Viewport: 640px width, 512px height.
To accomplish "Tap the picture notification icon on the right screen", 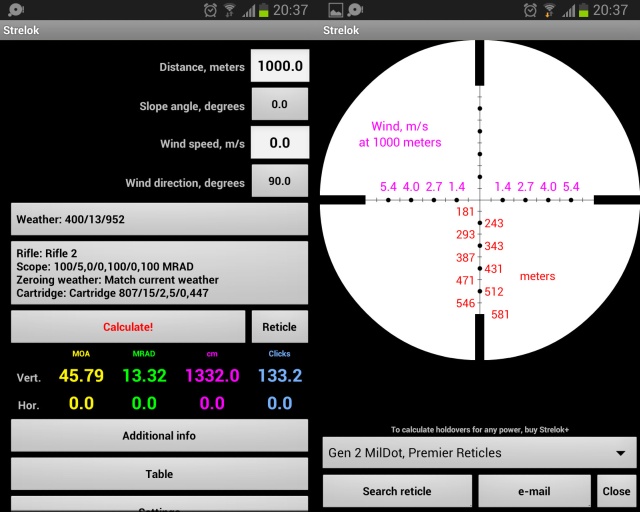I will (336, 10).
